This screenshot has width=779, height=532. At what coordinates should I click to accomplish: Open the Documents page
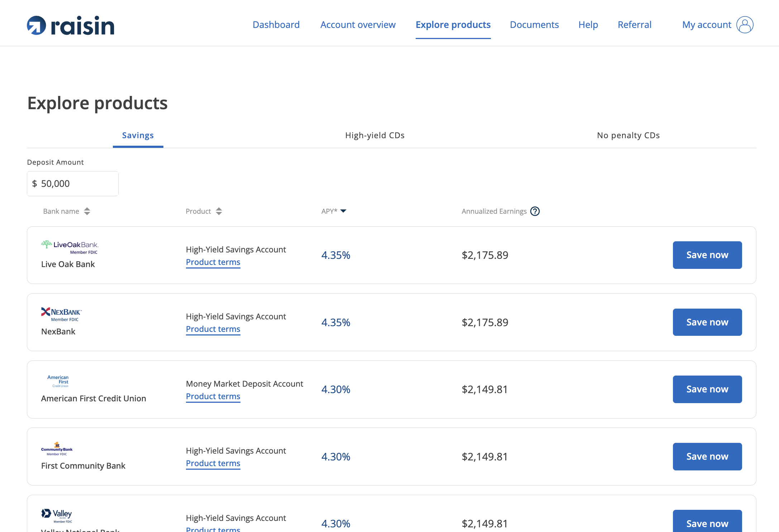click(534, 25)
